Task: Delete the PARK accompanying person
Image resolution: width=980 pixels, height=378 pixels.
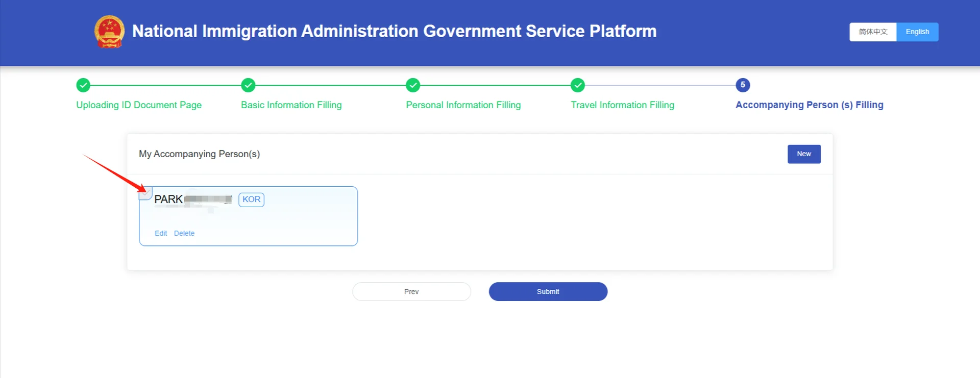Action: [184, 233]
